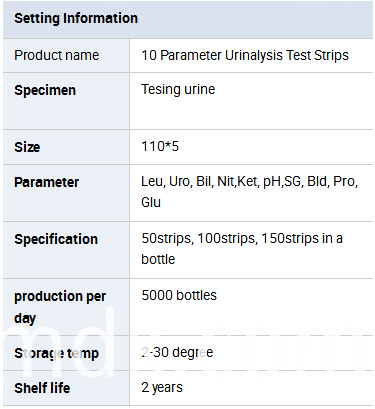This screenshot has width=375, height=409.
Task: Click the 110*5 size value
Action: click(x=160, y=146)
